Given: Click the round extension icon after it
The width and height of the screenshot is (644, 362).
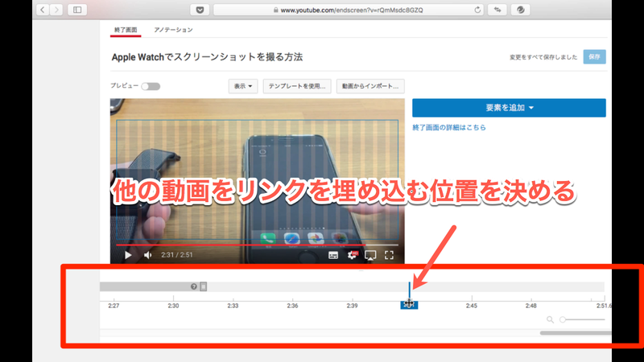Looking at the screenshot, I should [520, 10].
